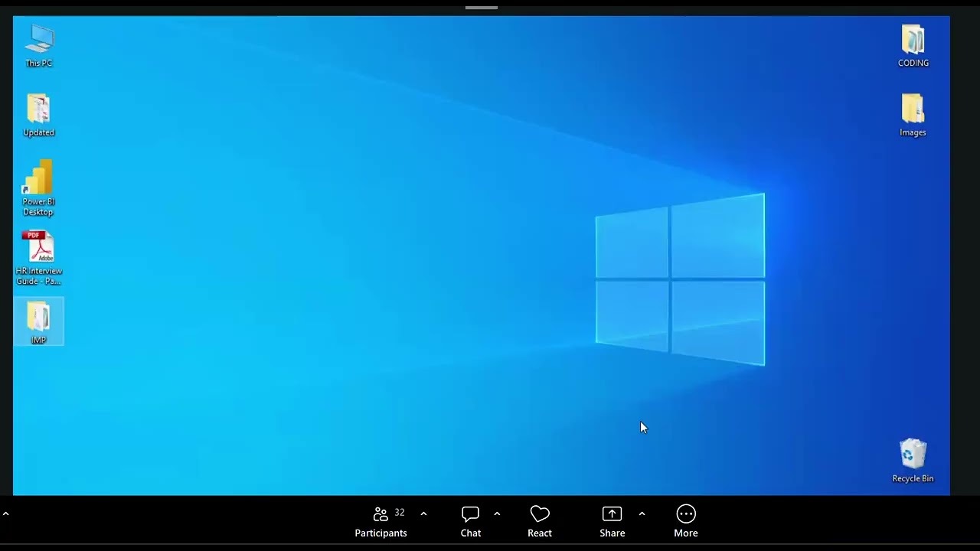Viewport: 980px width, 551px height.
Task: Expand the Participants options arrow
Action: point(423,514)
